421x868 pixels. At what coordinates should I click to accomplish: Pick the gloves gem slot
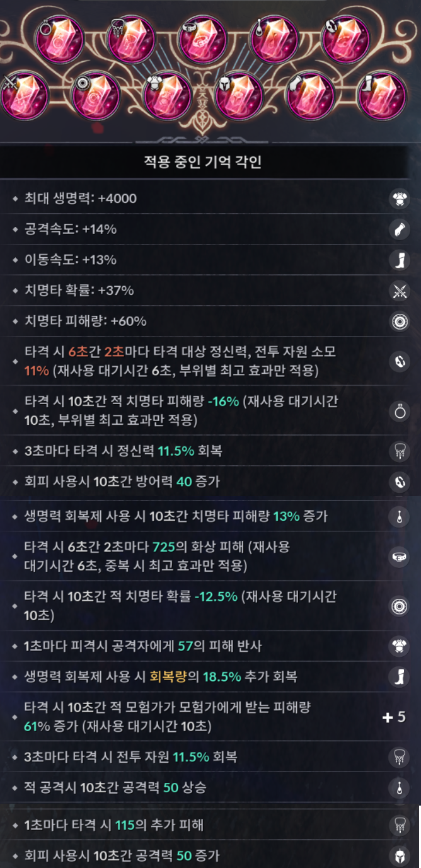coord(309,96)
